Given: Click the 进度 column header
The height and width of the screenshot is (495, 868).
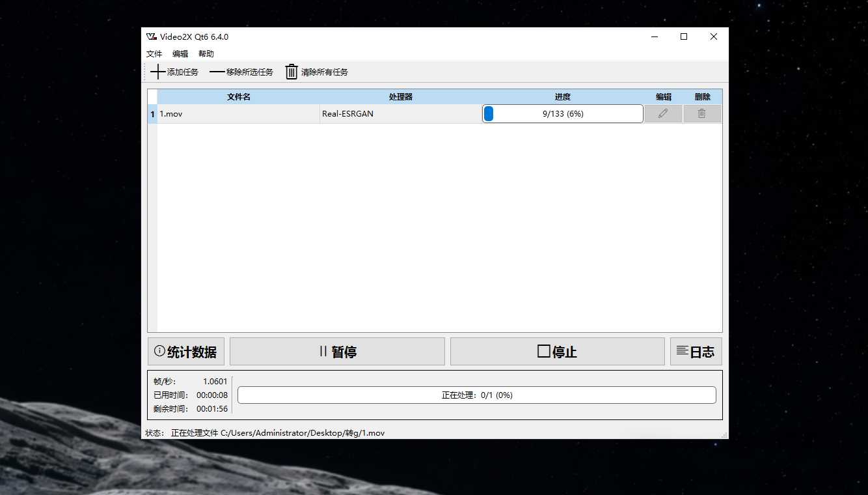Looking at the screenshot, I should tap(563, 97).
